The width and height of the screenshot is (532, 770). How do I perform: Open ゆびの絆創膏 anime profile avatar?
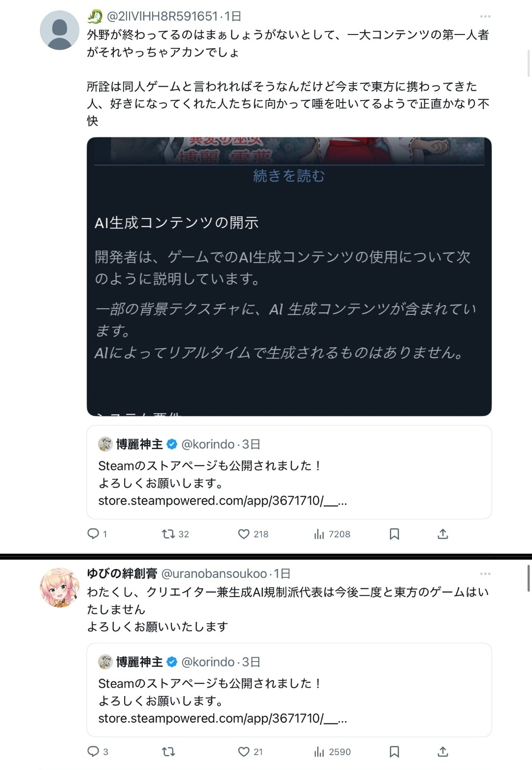point(59,587)
